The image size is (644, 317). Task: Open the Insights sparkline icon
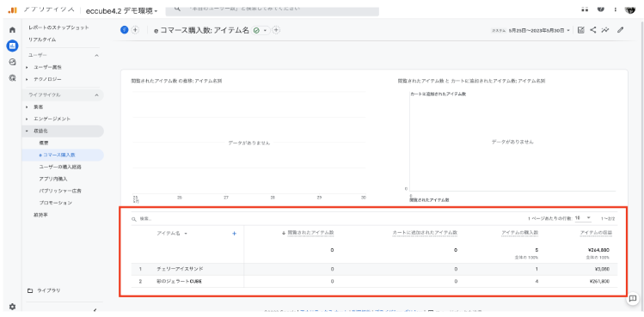[605, 30]
